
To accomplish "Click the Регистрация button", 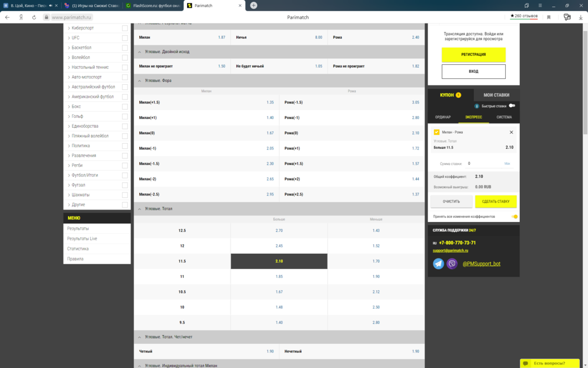I will tap(473, 54).
